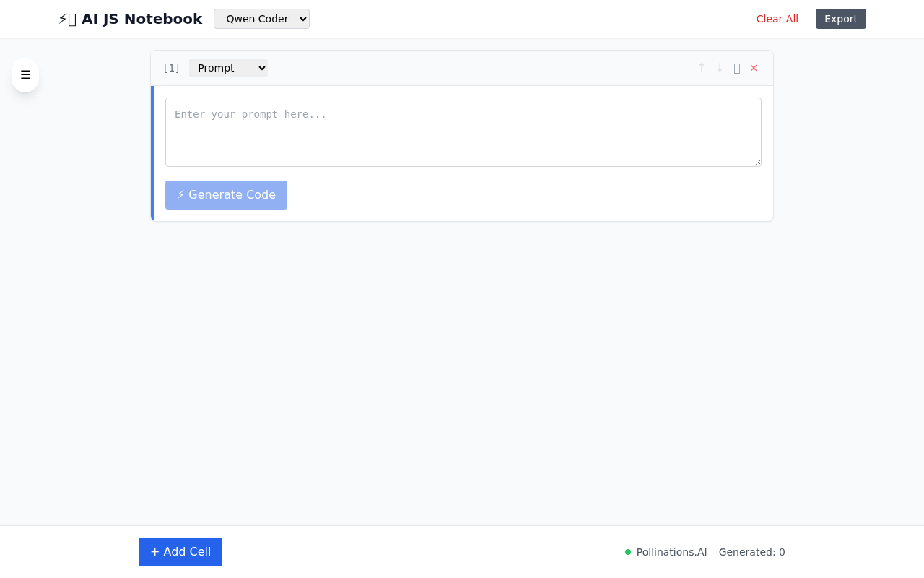Focus the prompt text area

[x=463, y=132]
